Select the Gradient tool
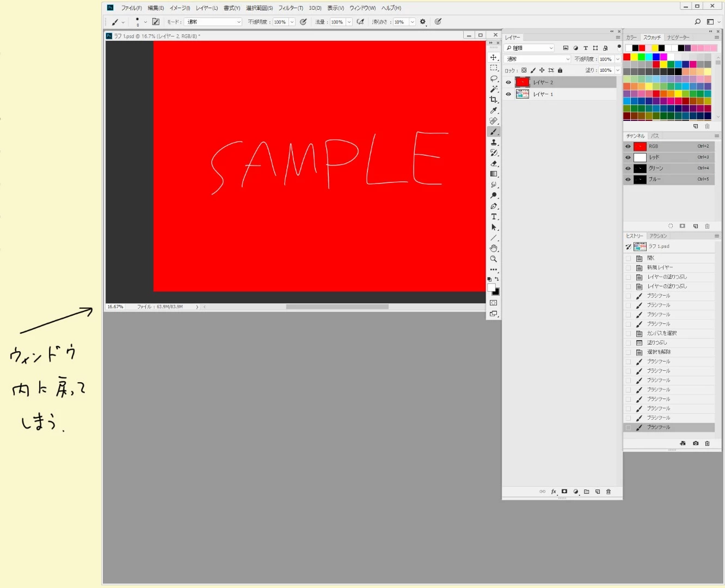725x588 pixels. tap(494, 174)
